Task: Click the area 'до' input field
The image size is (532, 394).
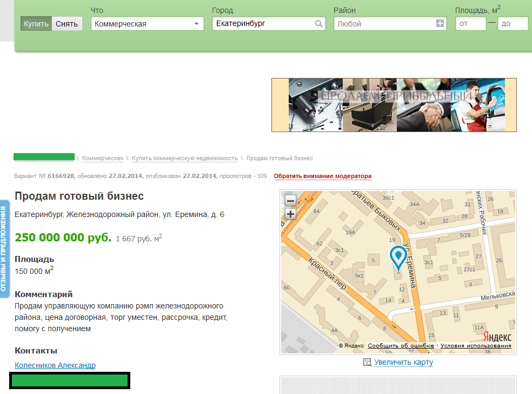Action: [513, 24]
